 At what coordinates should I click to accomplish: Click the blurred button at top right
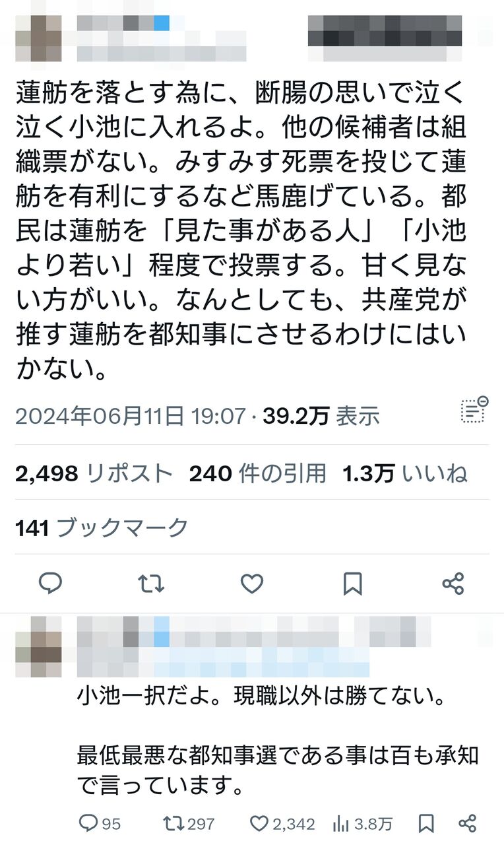385,31
